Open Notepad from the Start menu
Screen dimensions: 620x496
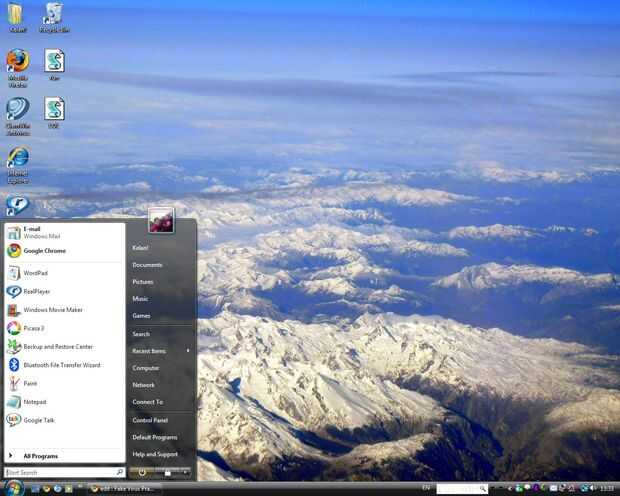(x=64, y=402)
